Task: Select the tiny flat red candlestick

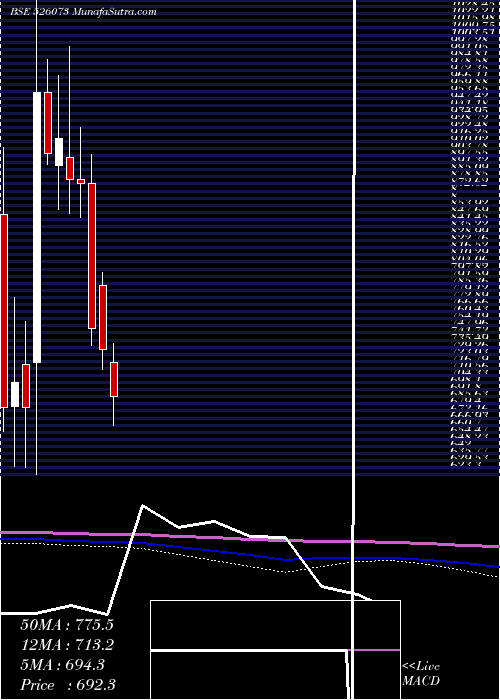Action: [x=81, y=181]
